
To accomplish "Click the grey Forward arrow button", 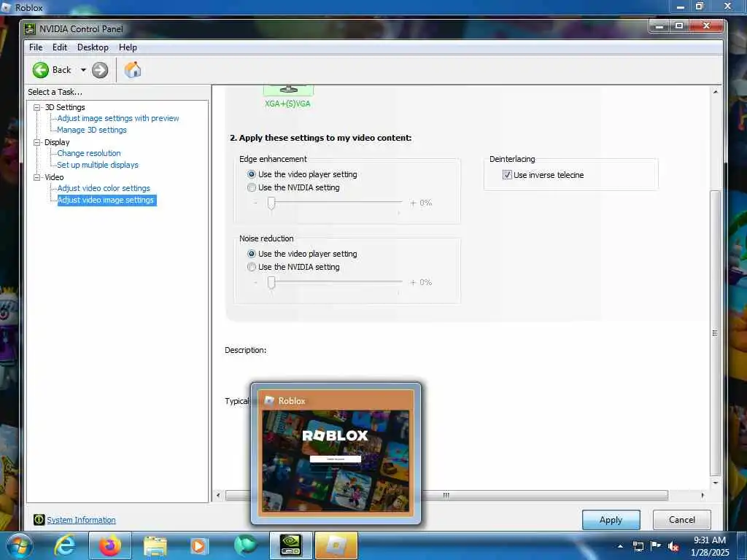I will 99,70.
